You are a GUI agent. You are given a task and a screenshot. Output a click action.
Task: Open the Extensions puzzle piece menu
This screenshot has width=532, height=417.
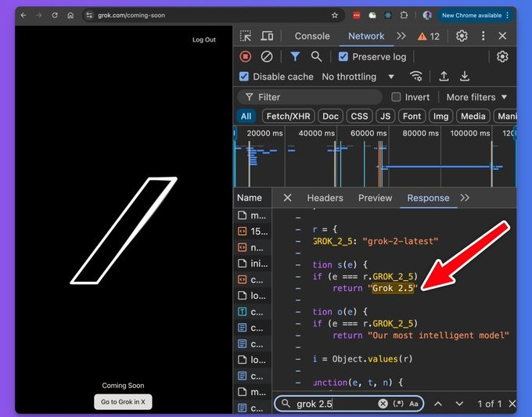[404, 16]
